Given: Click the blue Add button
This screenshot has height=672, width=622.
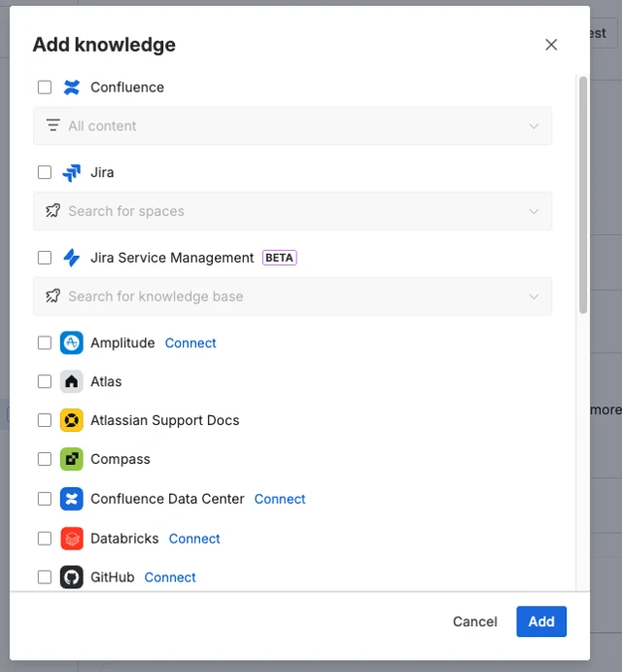Looking at the screenshot, I should pos(541,621).
